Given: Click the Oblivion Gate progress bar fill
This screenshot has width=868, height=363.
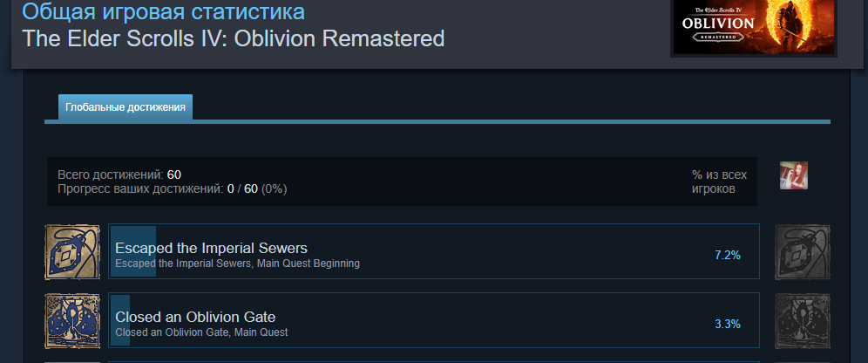Looking at the screenshot, I should pyautogui.click(x=120, y=321).
